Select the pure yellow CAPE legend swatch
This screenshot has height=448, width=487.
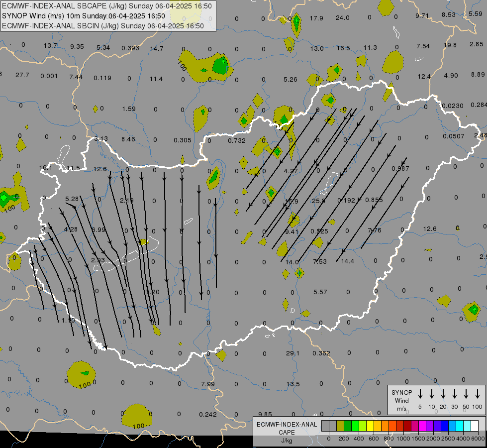coord(370,426)
